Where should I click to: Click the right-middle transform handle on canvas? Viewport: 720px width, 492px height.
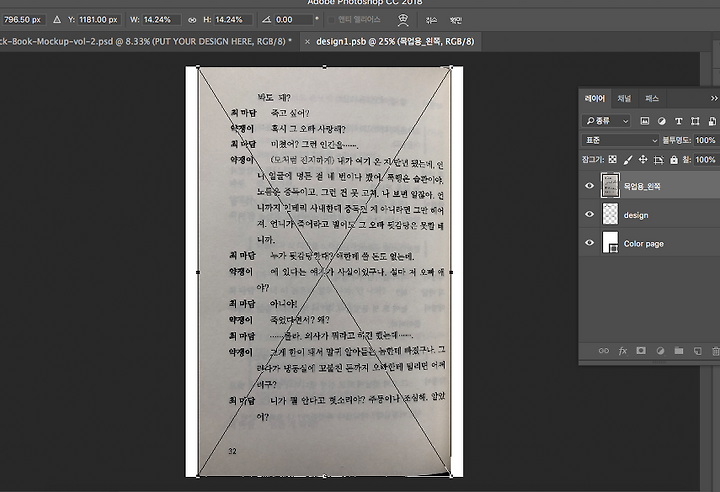click(x=451, y=272)
